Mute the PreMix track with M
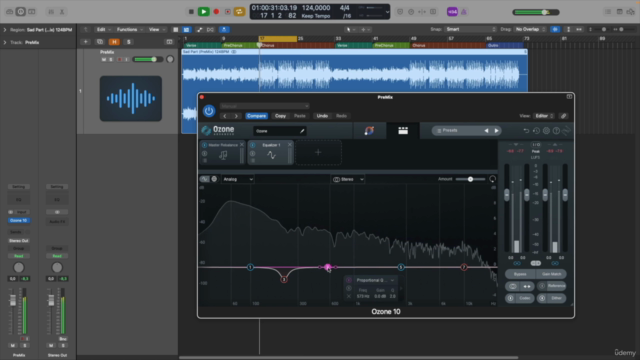Image resolution: width=640 pixels, height=360 pixels. [x=104, y=60]
